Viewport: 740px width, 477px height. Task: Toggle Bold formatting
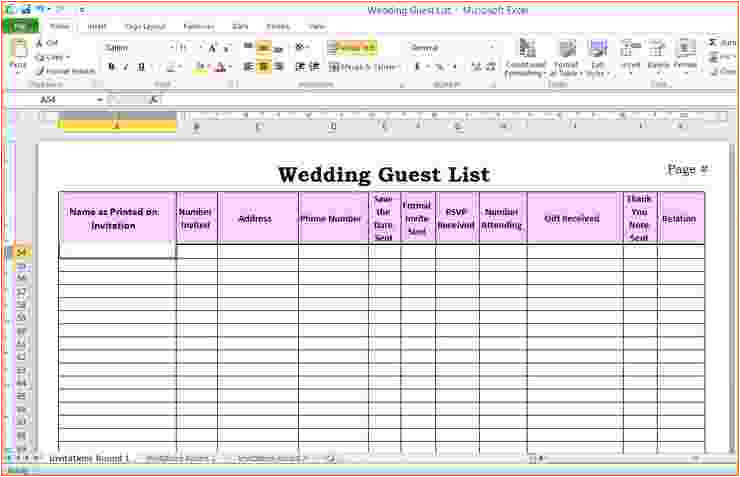tap(111, 67)
